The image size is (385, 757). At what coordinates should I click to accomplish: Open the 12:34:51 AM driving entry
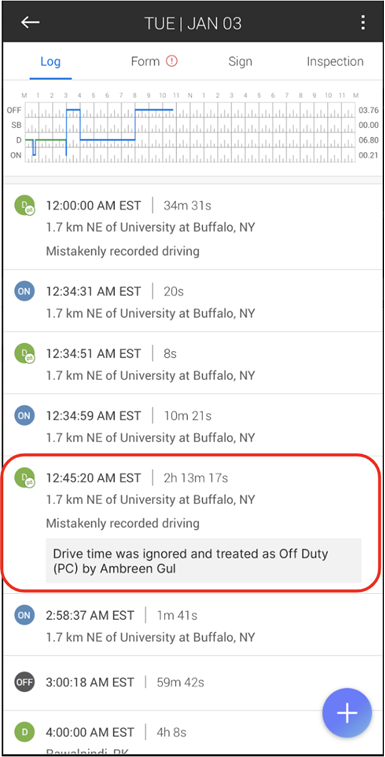pos(193,363)
